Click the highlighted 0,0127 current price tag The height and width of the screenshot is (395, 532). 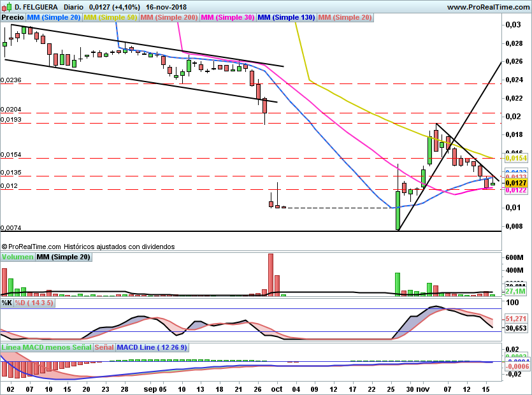pyautogui.click(x=515, y=182)
